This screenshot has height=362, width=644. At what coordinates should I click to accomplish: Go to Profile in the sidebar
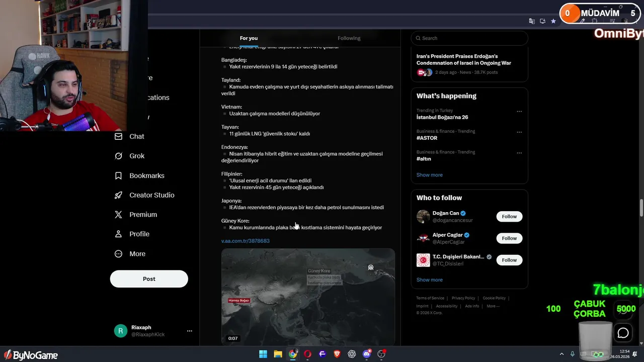coord(132,234)
